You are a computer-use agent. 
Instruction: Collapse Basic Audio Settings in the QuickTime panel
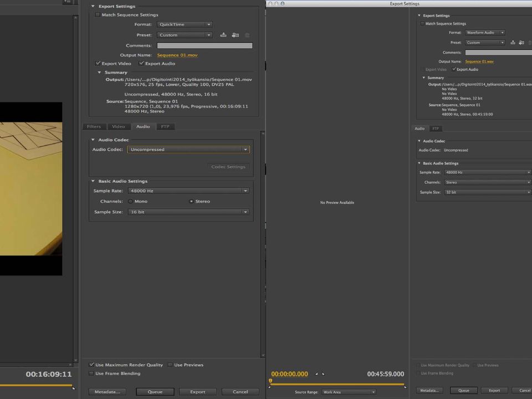coord(93,181)
